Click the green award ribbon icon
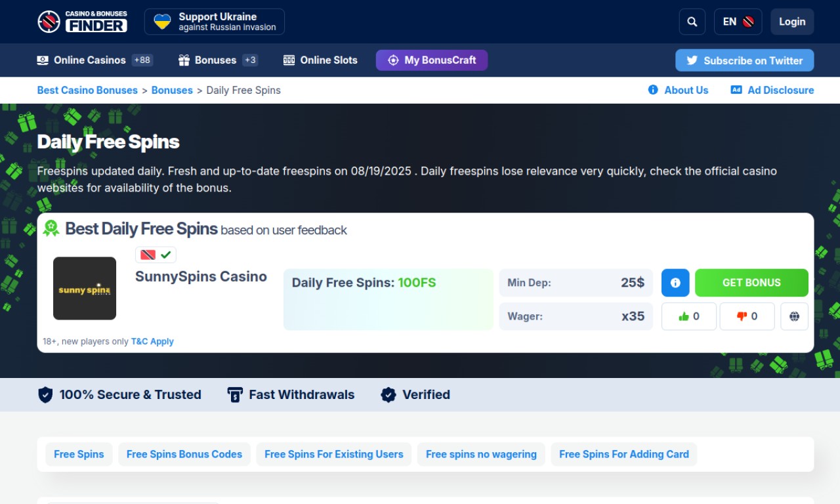 (51, 228)
